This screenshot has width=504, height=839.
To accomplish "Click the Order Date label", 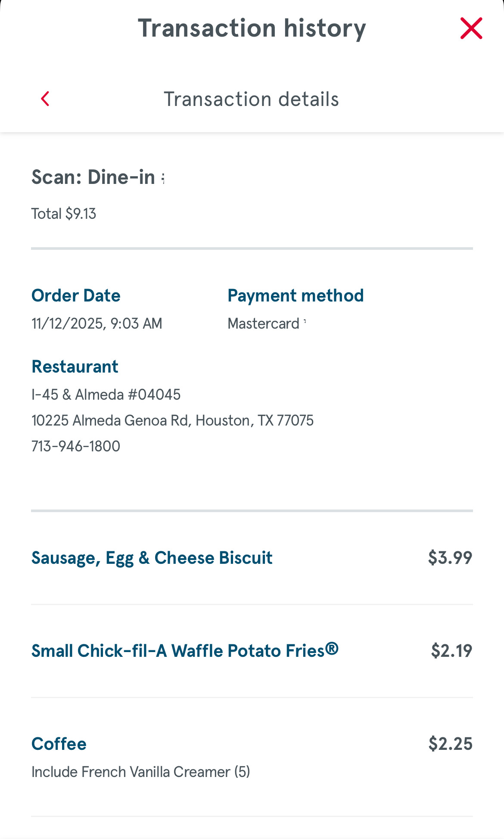I will pyautogui.click(x=76, y=296).
